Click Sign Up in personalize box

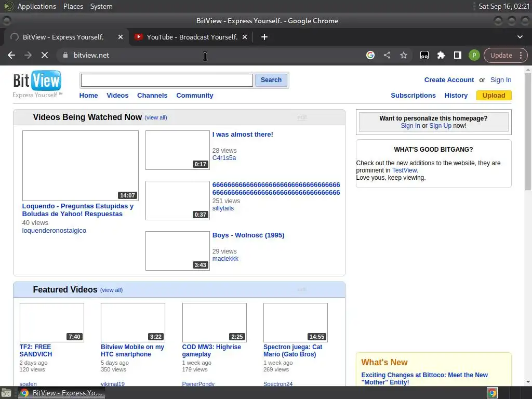point(440,126)
